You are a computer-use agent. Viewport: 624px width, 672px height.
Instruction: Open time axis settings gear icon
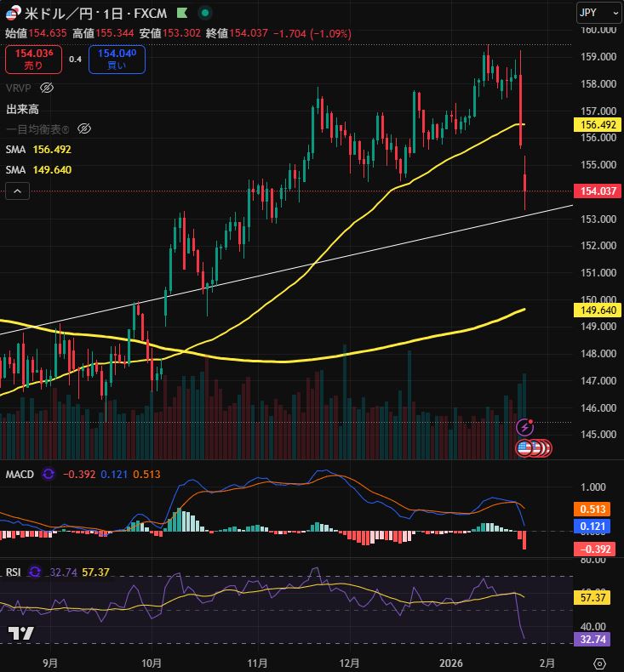point(599,663)
